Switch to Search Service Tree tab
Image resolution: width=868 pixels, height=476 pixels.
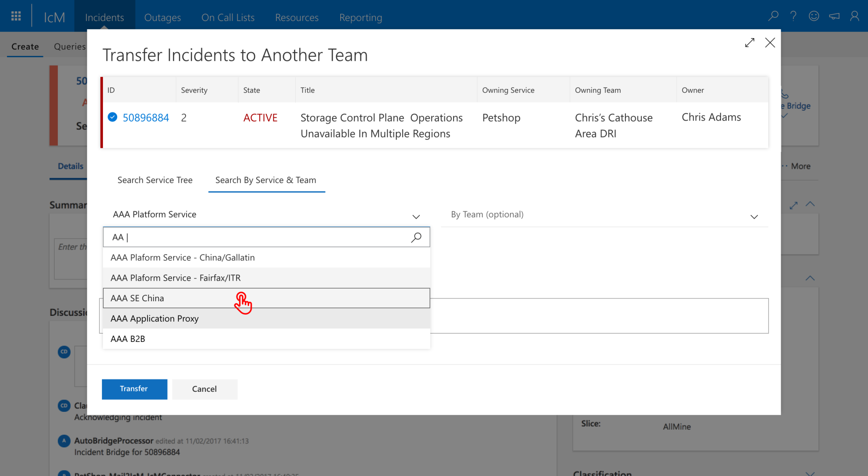tap(155, 180)
